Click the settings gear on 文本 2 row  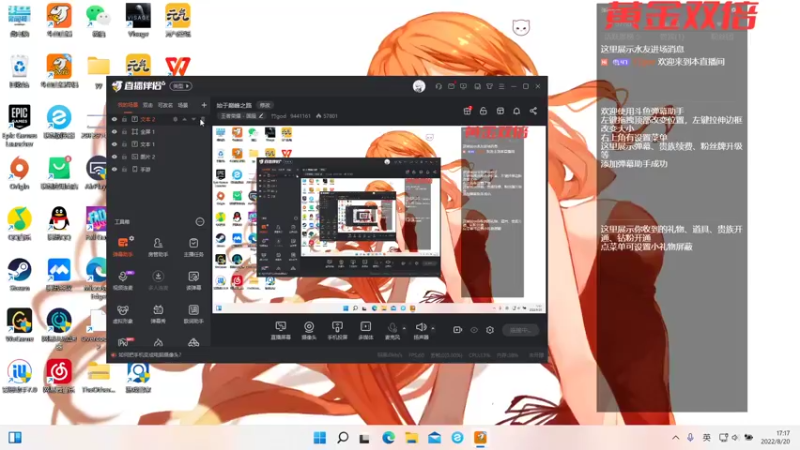(175, 119)
